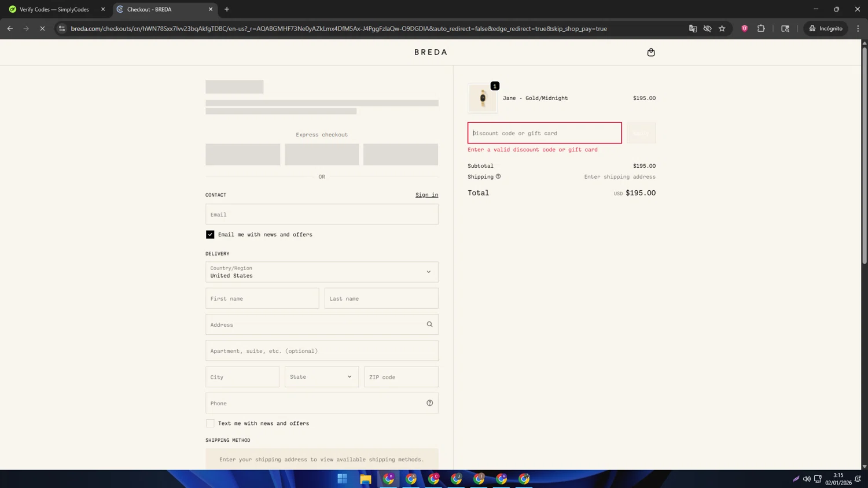The image size is (868, 488).
Task: Click the BREDA logo in header
Action: [431, 52]
